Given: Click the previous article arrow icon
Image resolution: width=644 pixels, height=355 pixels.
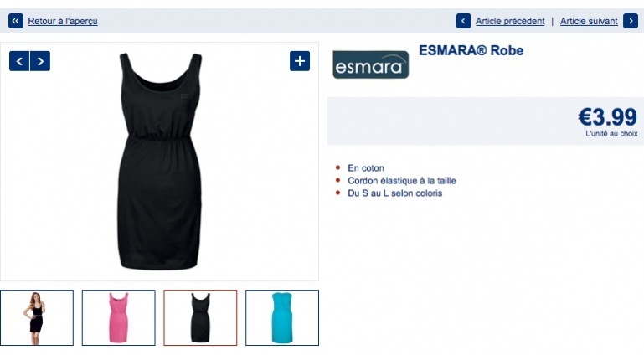Looking at the screenshot, I should (463, 21).
